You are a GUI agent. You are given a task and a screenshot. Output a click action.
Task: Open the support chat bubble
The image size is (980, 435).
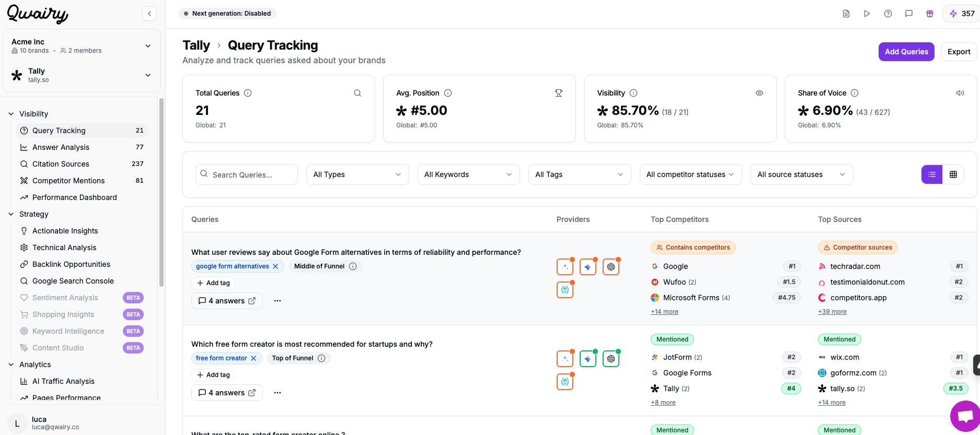(965, 416)
